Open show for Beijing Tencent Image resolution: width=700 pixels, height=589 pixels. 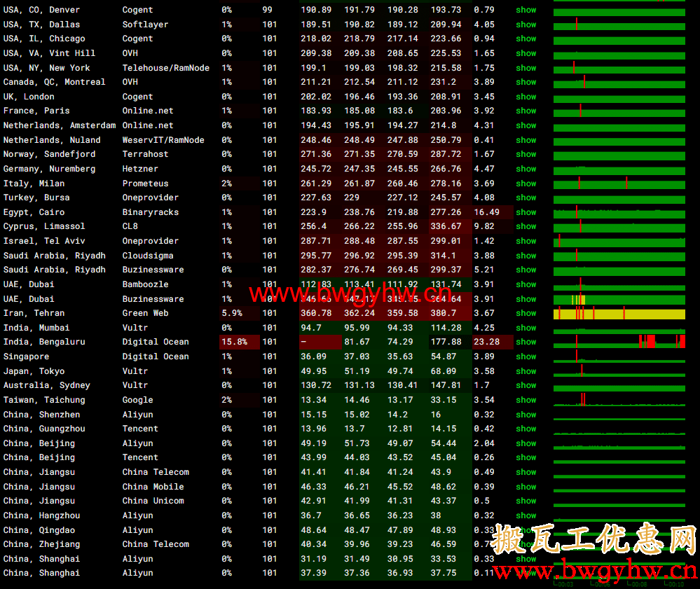[526, 457]
